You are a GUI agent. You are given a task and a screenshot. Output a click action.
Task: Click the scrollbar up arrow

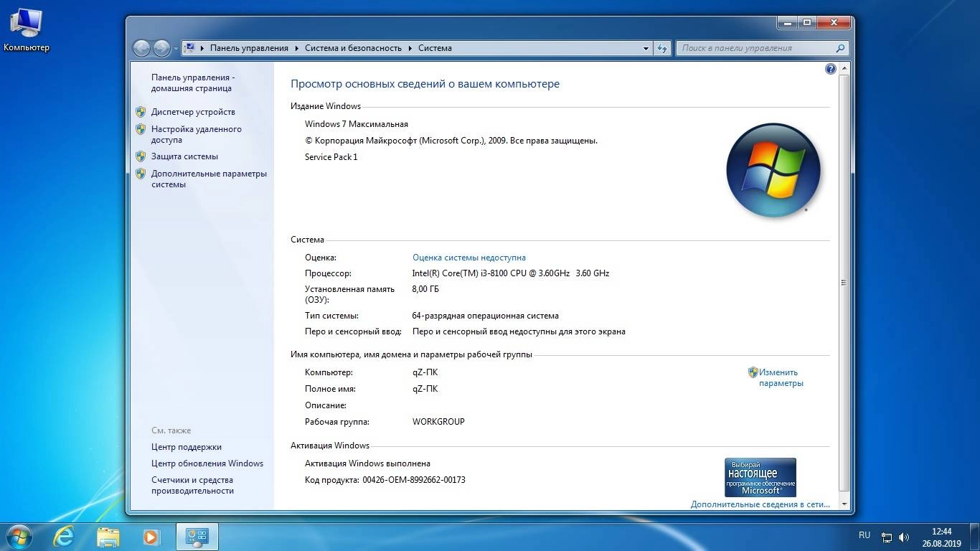pos(844,68)
